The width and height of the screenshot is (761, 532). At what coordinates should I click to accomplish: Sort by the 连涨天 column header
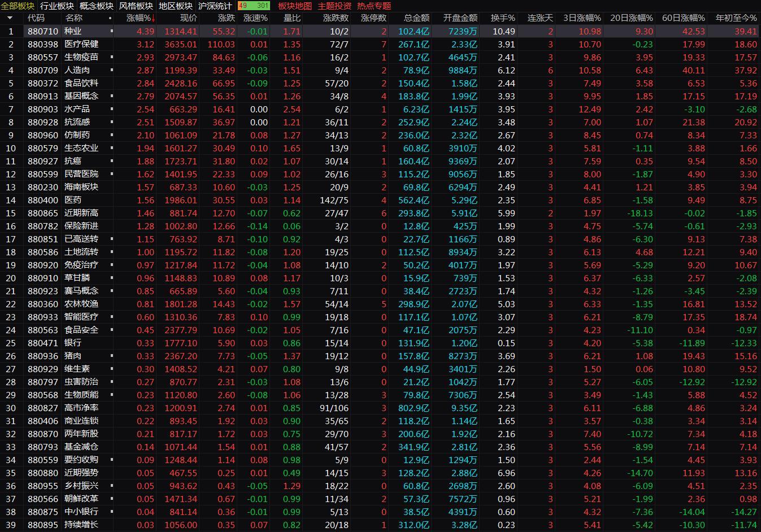541,18
